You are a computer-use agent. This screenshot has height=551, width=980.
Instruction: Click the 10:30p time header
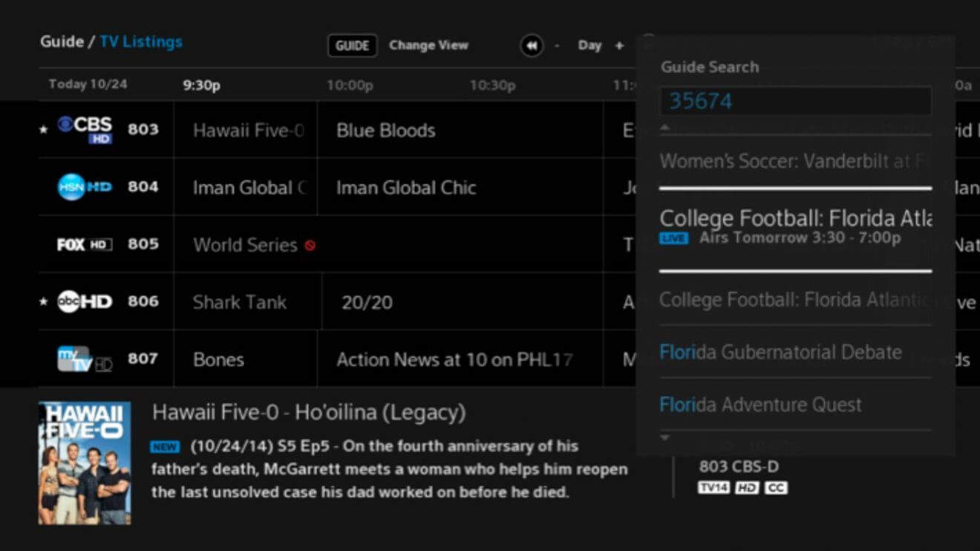492,85
